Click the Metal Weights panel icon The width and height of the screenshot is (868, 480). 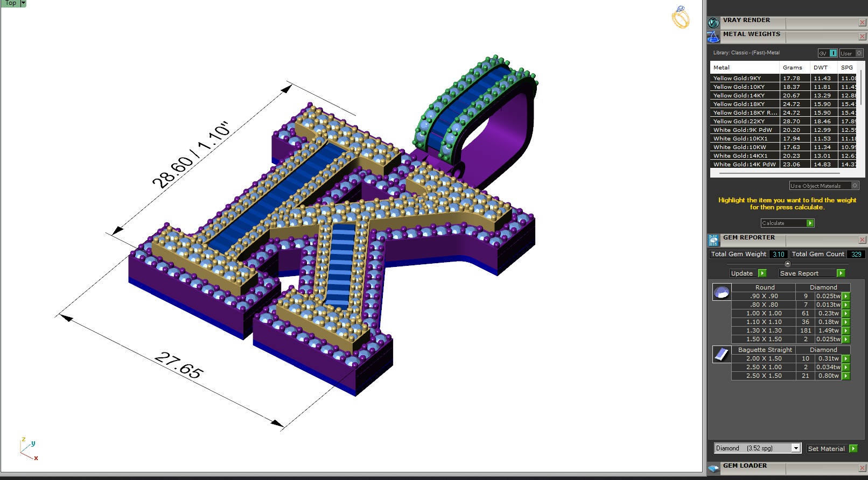tap(713, 37)
